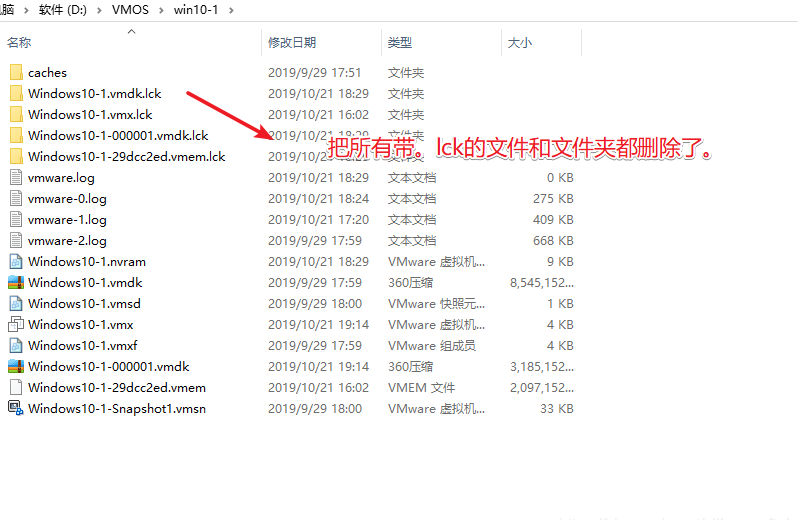The height and width of the screenshot is (520, 798).
Task: Go to the VMOS breadcrumb folder
Action: (130, 10)
